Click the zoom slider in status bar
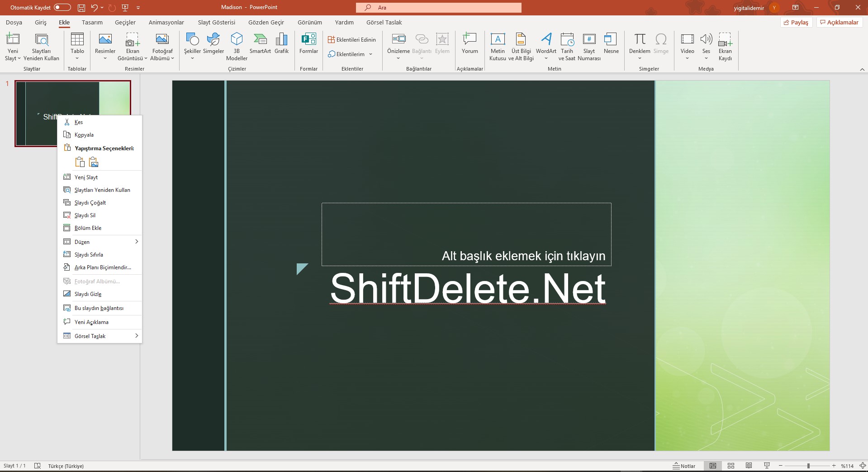The width and height of the screenshot is (868, 472). (808, 466)
